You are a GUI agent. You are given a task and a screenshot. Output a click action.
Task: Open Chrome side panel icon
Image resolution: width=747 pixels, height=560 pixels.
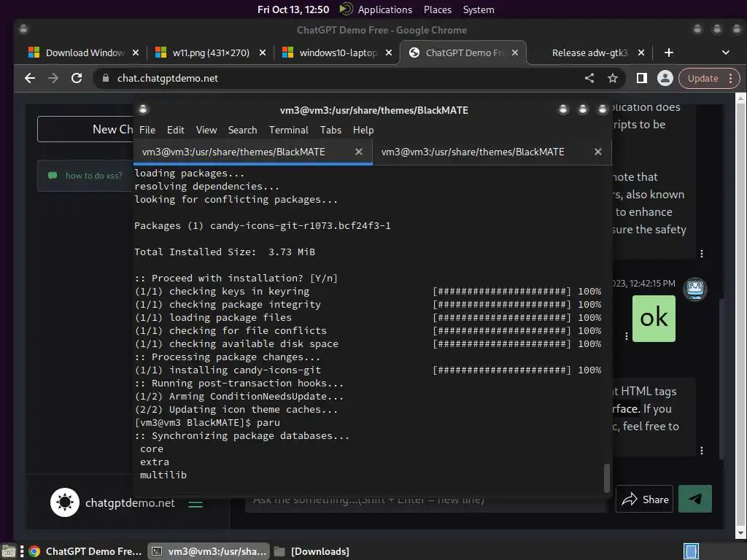coord(642,78)
